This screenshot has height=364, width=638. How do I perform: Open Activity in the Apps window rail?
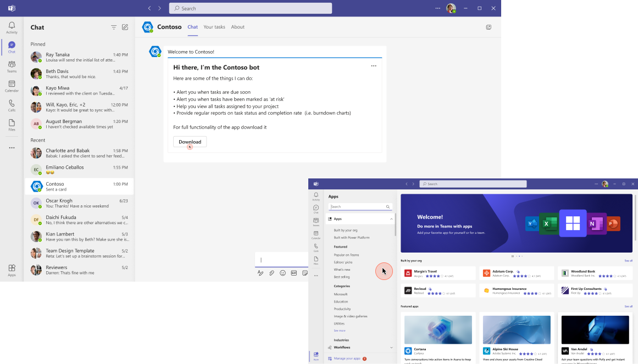[316, 197]
